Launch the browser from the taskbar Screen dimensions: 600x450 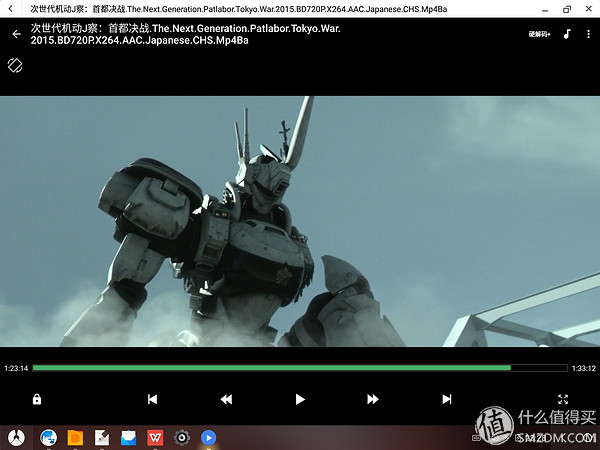(x=47, y=437)
